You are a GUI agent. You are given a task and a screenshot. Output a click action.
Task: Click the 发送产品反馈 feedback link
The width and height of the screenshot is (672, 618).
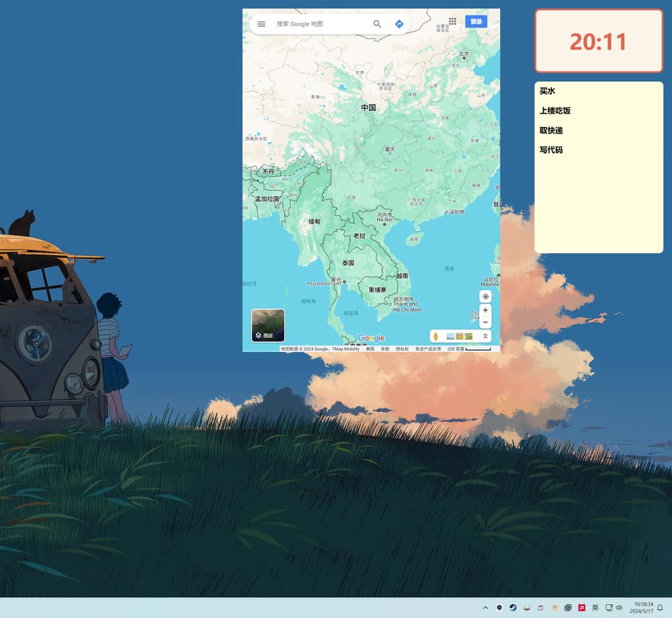click(428, 349)
